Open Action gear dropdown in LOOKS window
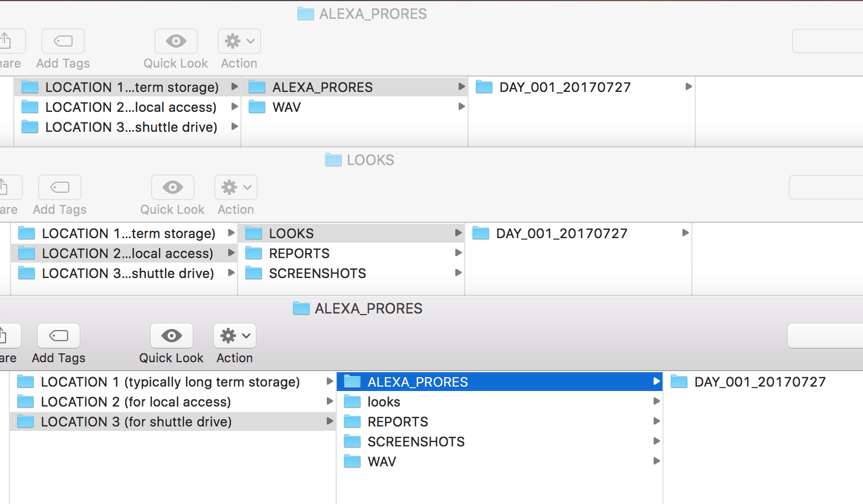This screenshot has width=863, height=504. pyautogui.click(x=235, y=188)
